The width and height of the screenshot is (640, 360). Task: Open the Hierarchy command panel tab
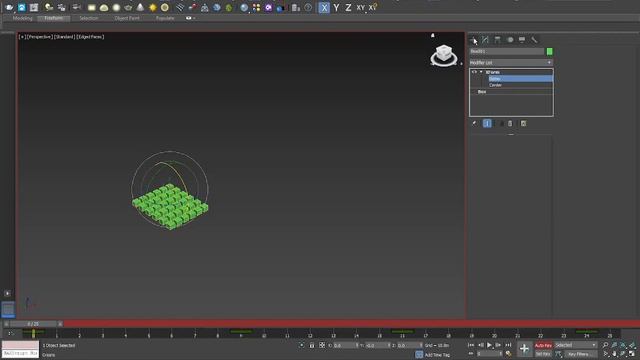pyautogui.click(x=498, y=40)
